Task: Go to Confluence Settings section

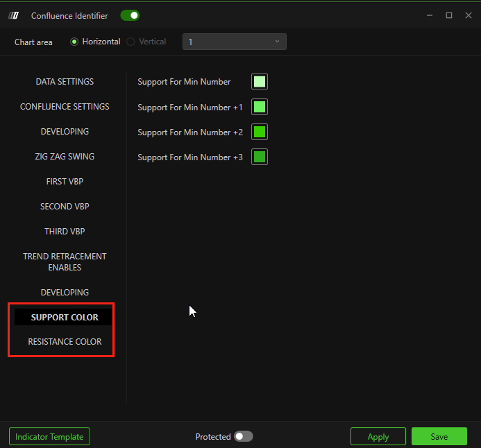Action: pos(65,107)
